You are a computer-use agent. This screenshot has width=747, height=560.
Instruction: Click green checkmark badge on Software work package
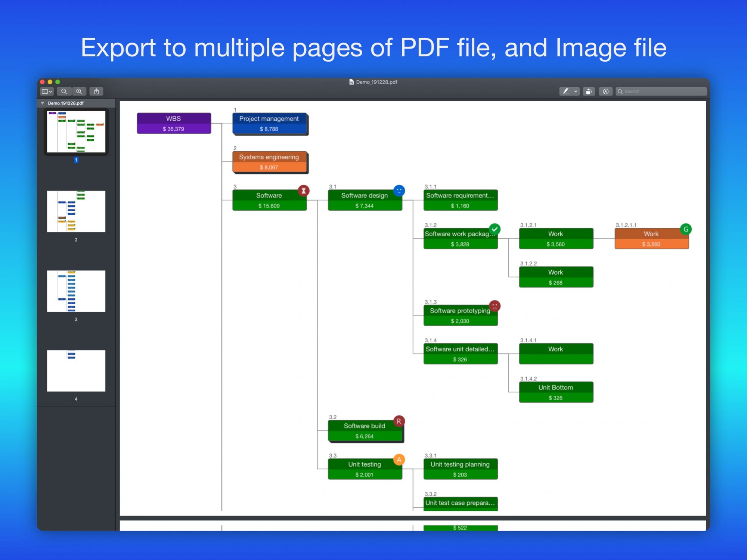pyautogui.click(x=495, y=229)
